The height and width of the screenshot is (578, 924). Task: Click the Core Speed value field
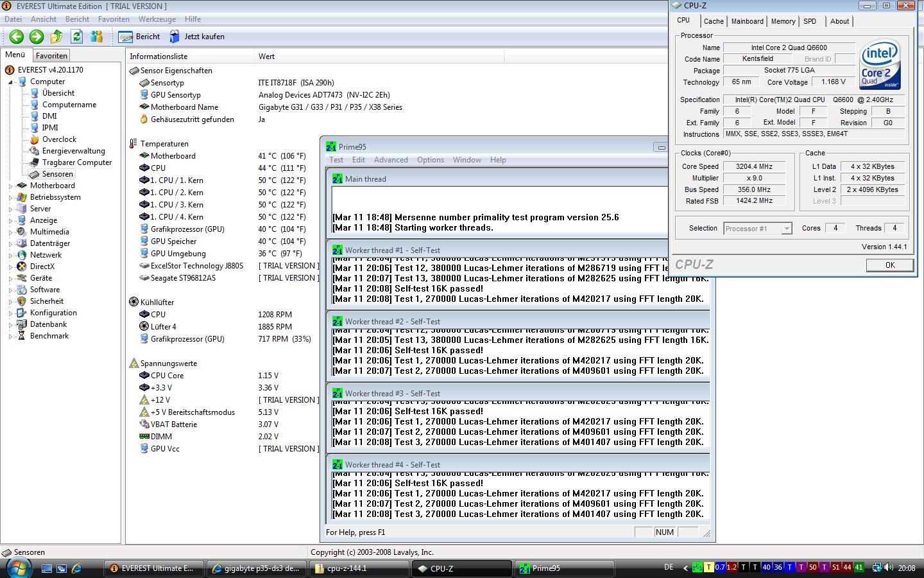(x=754, y=166)
